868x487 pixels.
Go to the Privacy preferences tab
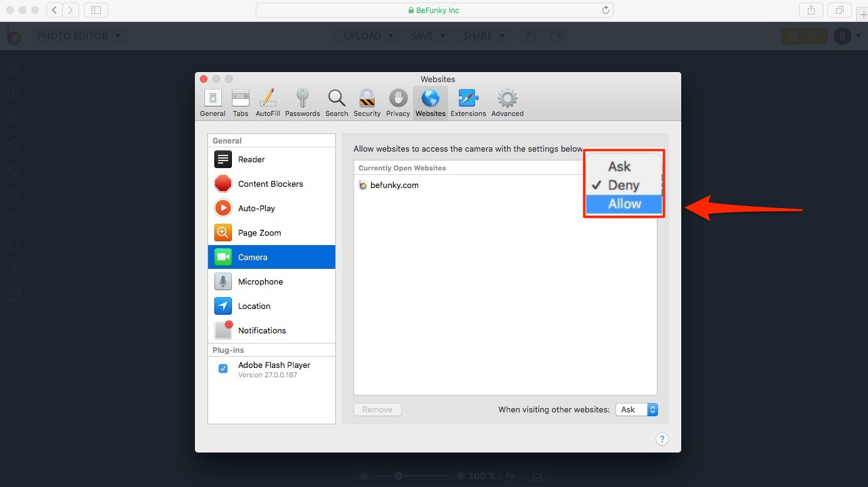(398, 103)
